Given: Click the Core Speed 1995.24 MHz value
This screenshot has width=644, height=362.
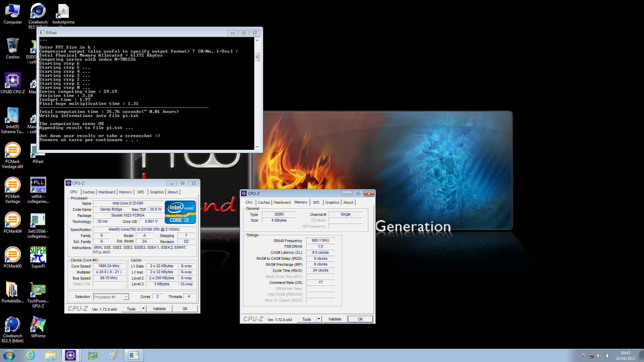Looking at the screenshot, I should (x=109, y=266).
